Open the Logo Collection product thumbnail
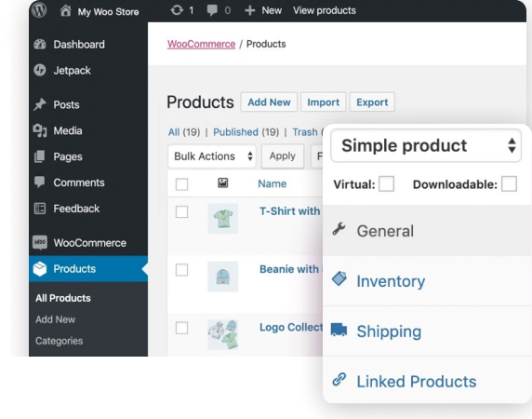The width and height of the screenshot is (532, 419). tap(223, 335)
